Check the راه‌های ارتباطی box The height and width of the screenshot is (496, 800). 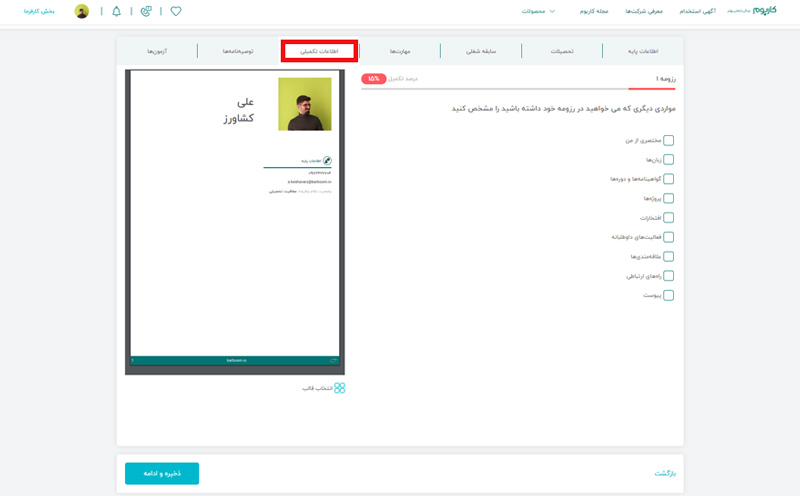pyautogui.click(x=668, y=276)
